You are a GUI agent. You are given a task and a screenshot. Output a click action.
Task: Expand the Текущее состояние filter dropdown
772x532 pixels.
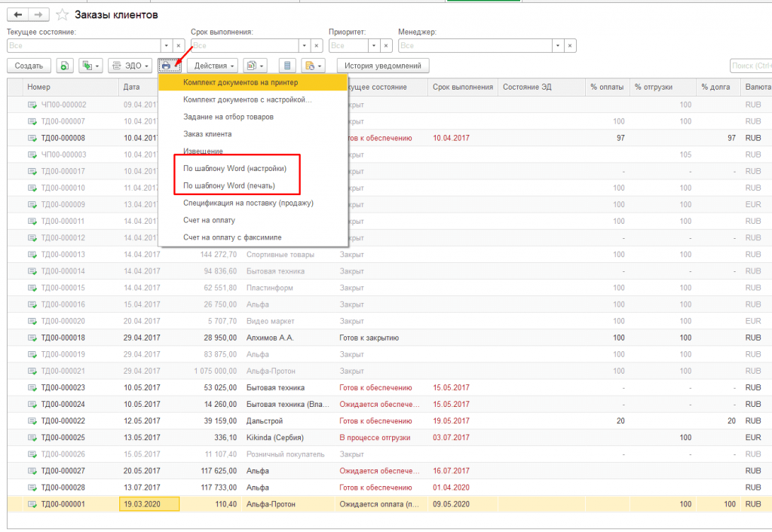[167, 46]
